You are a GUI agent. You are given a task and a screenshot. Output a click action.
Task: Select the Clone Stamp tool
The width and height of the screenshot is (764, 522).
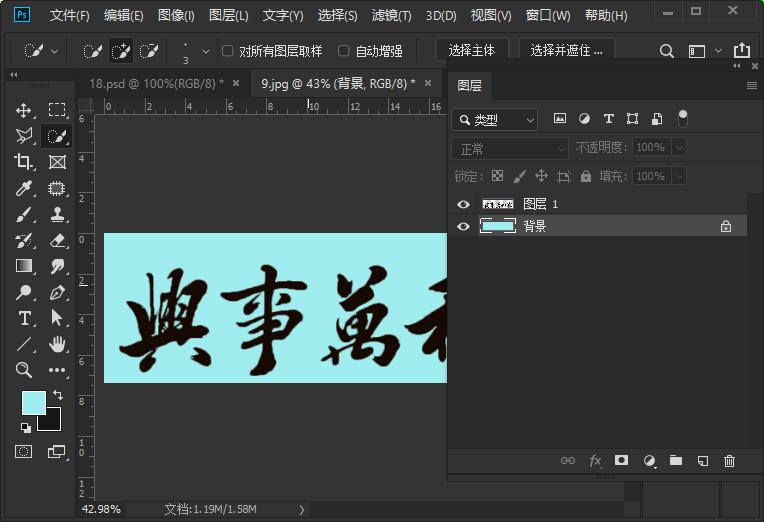point(57,214)
